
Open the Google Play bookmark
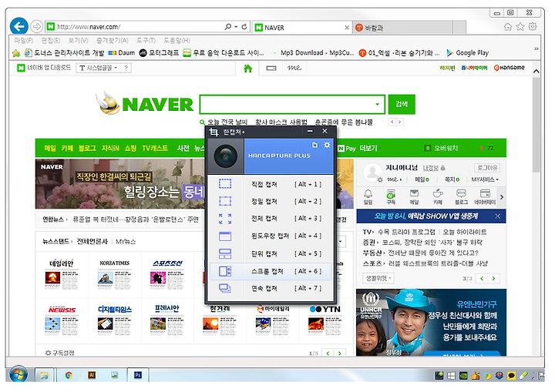point(468,53)
